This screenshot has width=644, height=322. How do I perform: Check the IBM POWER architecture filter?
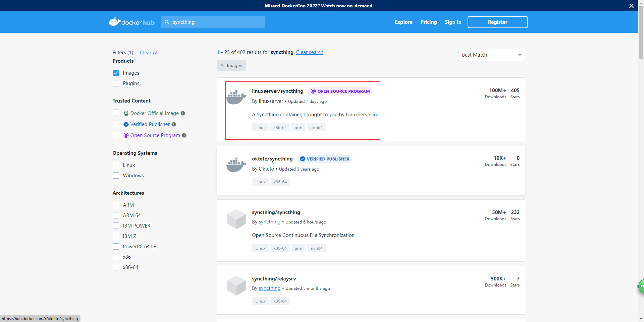coord(116,226)
